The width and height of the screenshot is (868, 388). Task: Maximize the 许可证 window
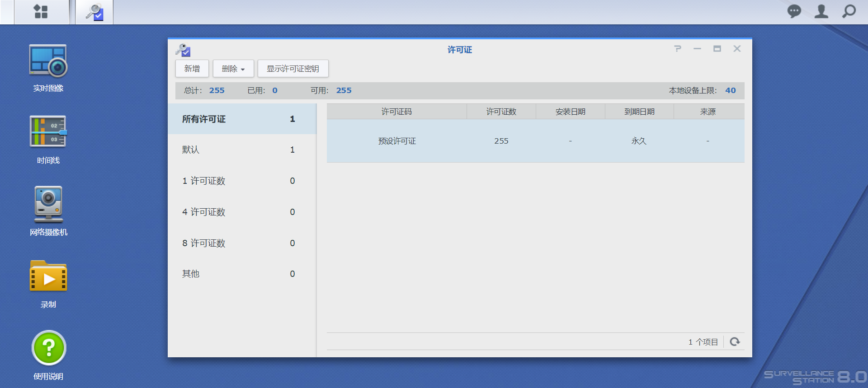(717, 49)
